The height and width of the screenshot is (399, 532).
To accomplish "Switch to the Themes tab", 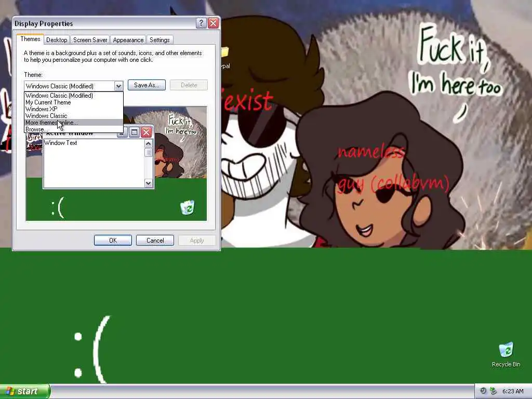I will [30, 39].
